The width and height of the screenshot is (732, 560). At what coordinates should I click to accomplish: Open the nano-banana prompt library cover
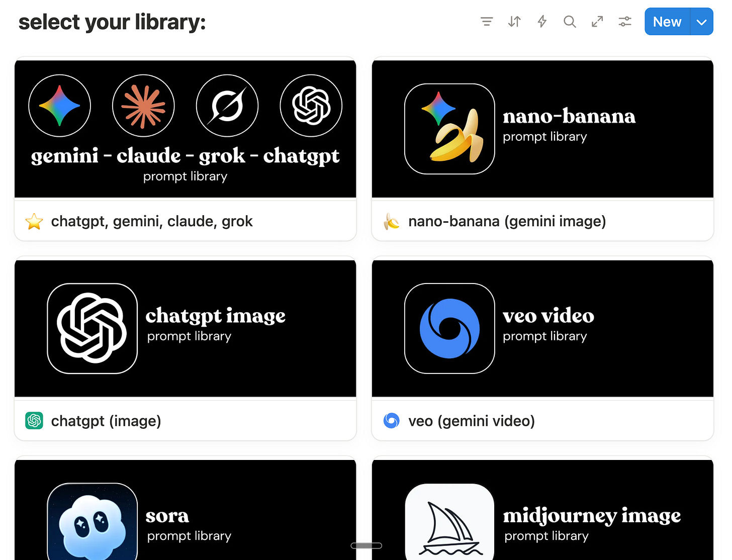[542, 129]
